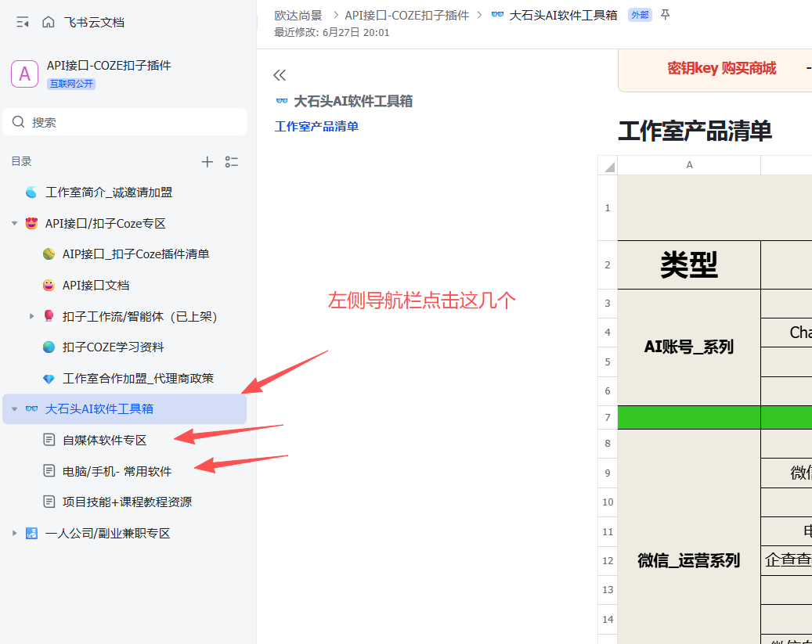Open 工作室合作加盟_代理商政策 in the sidebar

tap(138, 379)
